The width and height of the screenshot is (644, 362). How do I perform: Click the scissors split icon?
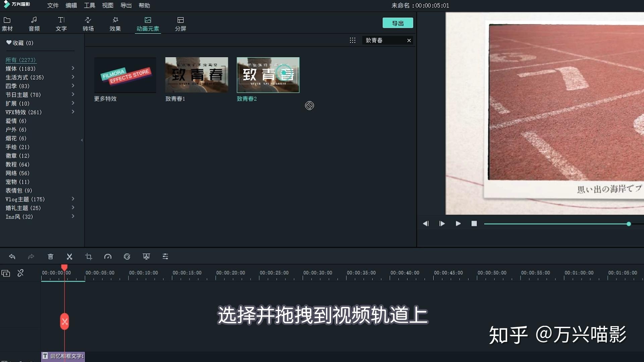click(69, 256)
